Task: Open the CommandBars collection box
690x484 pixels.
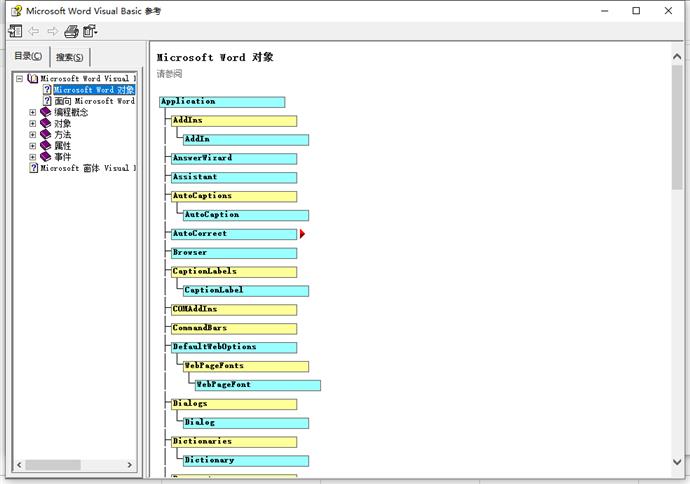Action: [x=234, y=329]
